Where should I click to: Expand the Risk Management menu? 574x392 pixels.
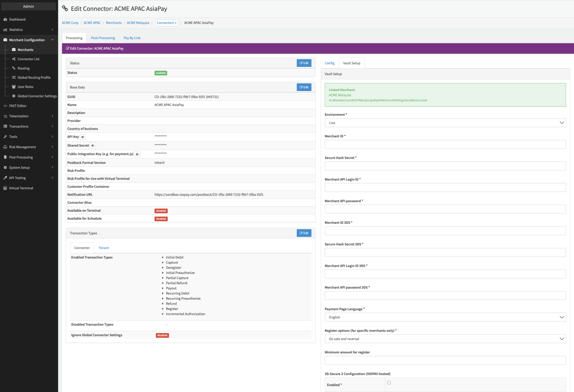[x=29, y=147]
